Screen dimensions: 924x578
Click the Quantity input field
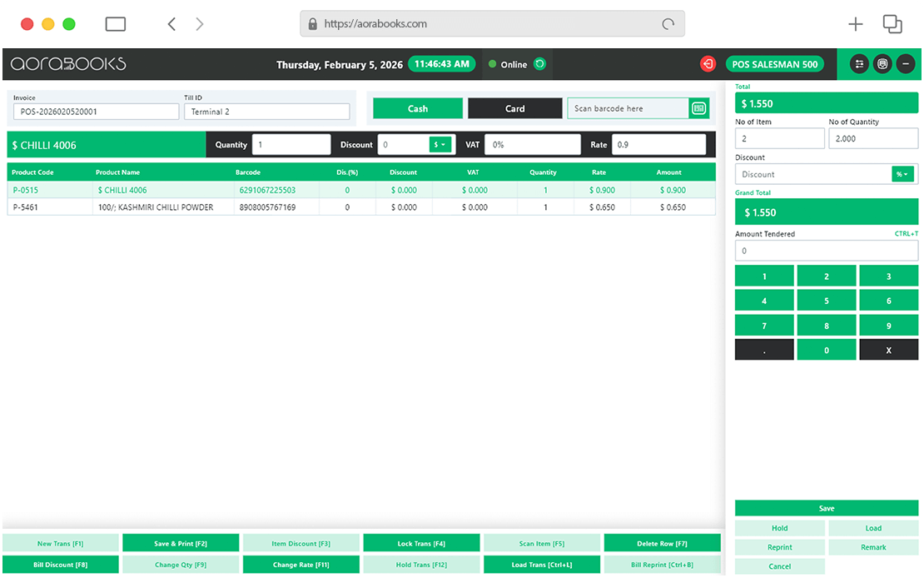pos(291,145)
